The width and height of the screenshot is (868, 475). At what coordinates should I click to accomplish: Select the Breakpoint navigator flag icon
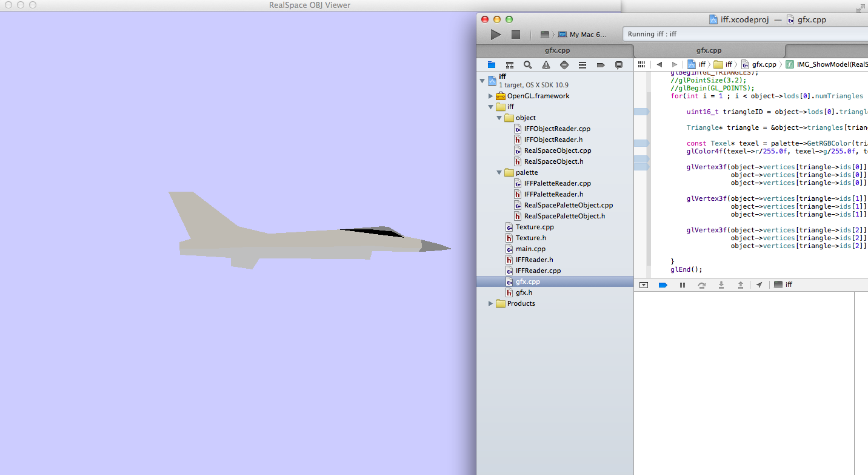599,64
